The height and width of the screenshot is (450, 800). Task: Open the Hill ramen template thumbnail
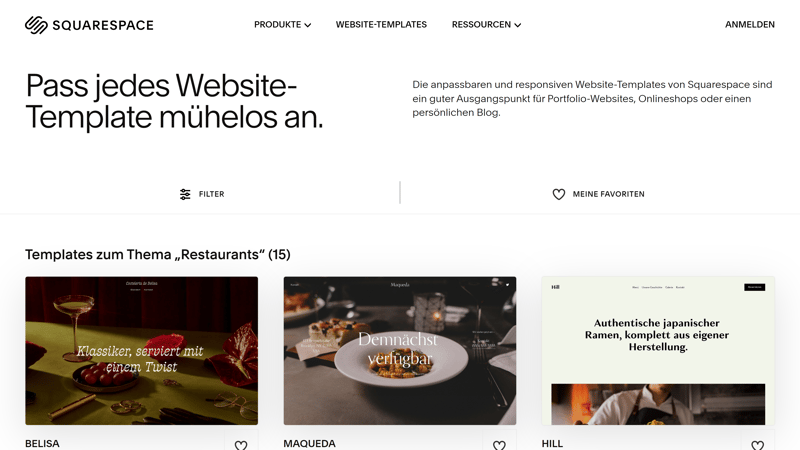click(658, 351)
